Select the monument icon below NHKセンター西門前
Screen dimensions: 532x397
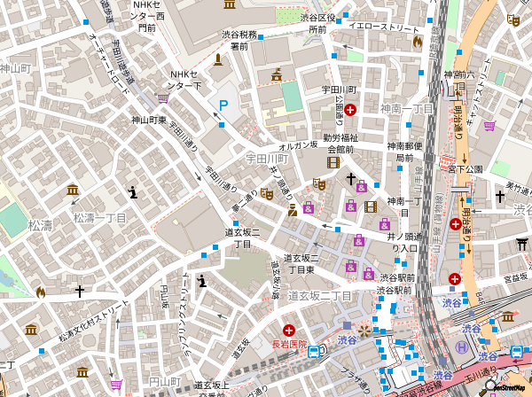pos(218,59)
